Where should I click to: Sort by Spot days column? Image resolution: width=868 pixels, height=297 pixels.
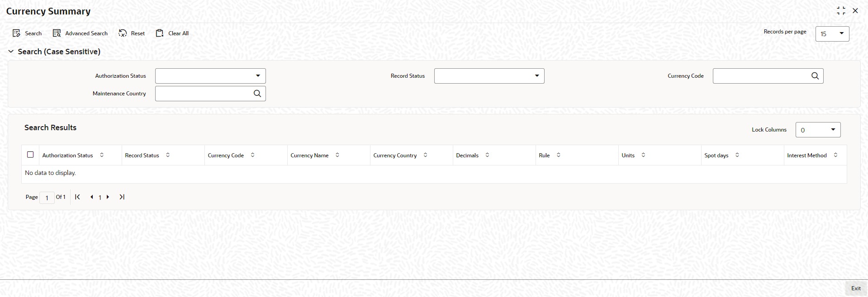point(737,155)
